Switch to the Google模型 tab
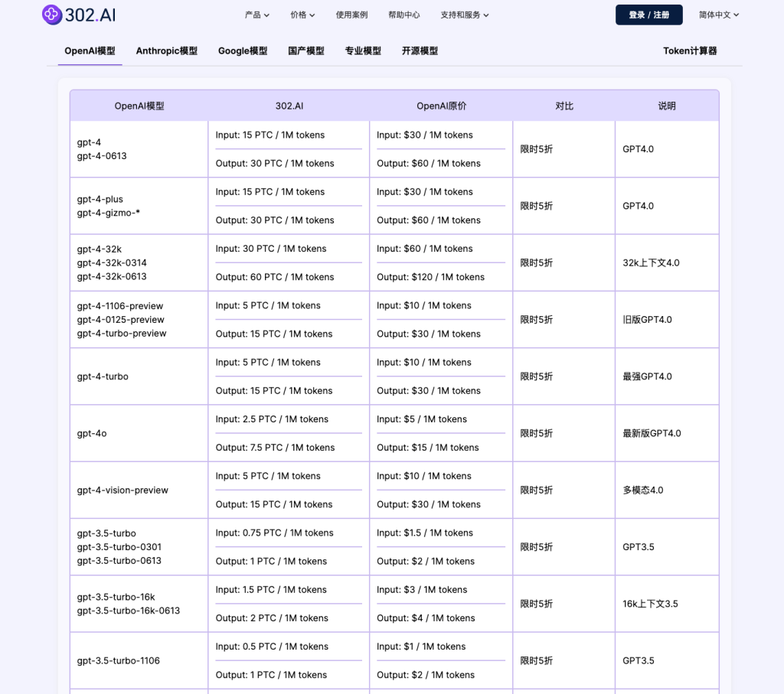 click(243, 51)
